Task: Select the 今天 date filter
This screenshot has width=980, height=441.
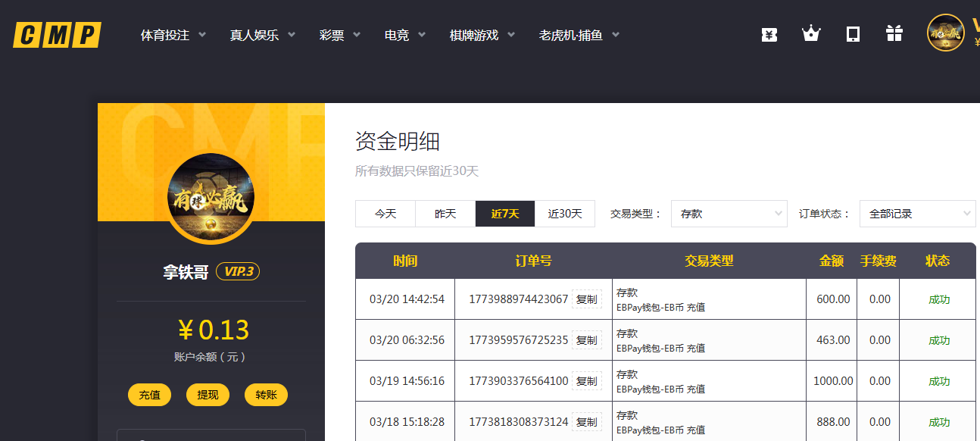Action: pyautogui.click(x=385, y=214)
